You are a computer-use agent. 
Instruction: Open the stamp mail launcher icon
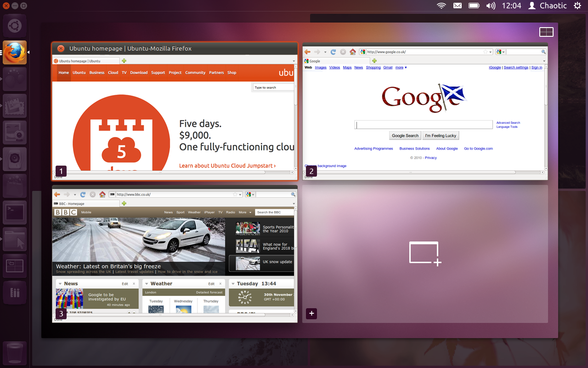[x=15, y=106]
